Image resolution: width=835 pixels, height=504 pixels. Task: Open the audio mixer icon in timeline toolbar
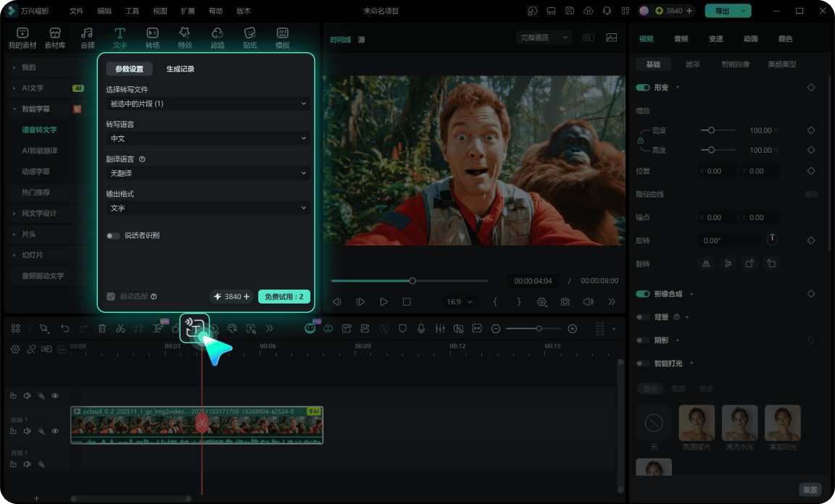point(440,328)
